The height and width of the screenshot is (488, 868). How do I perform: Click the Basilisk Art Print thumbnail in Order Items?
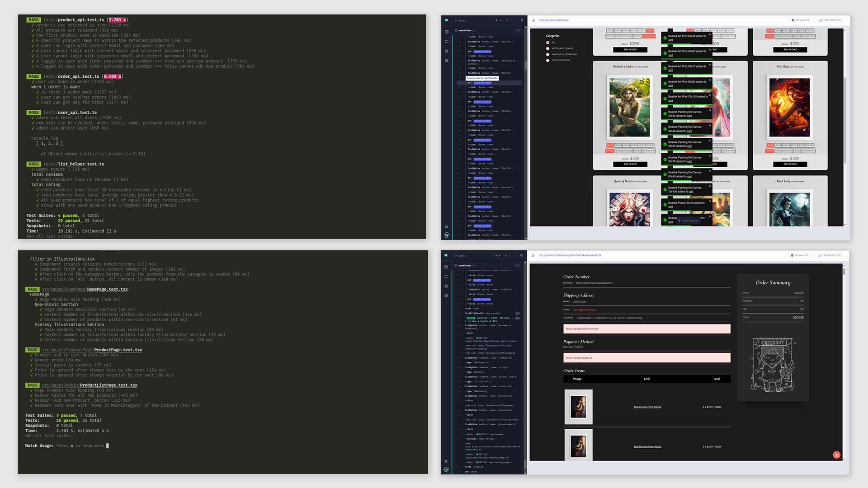click(x=579, y=407)
